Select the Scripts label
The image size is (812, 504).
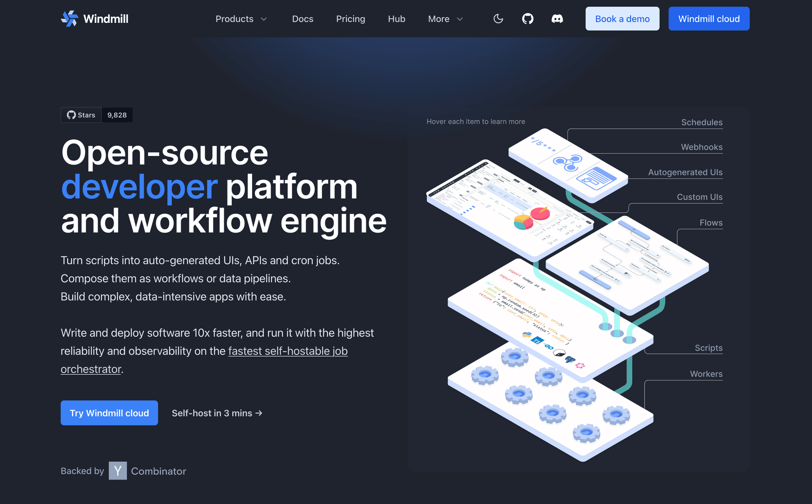tap(708, 348)
